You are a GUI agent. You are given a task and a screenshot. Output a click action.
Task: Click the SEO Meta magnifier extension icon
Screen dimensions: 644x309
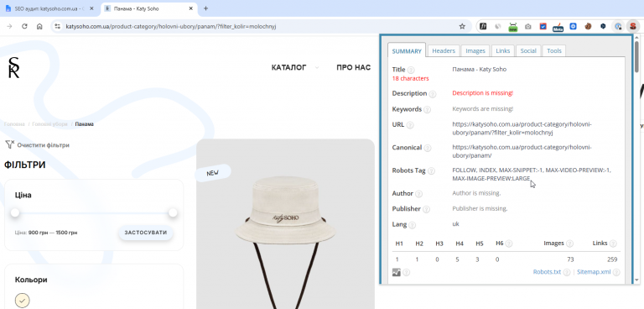[618, 26]
